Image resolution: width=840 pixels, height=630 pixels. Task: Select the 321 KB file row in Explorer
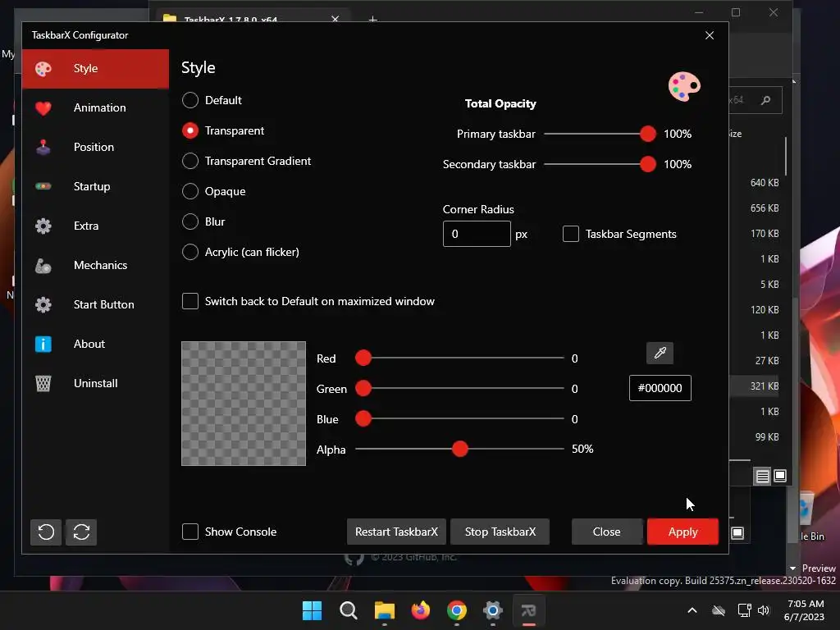pos(755,386)
